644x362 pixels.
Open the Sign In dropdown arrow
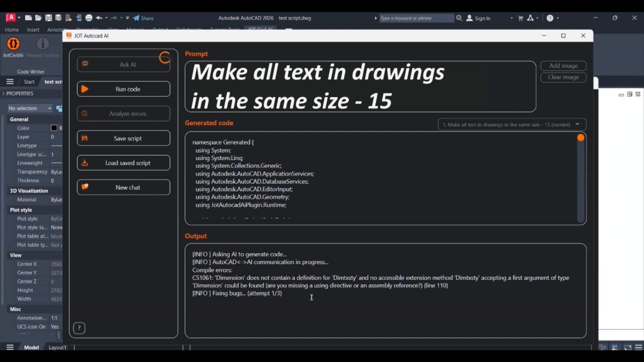click(511, 18)
